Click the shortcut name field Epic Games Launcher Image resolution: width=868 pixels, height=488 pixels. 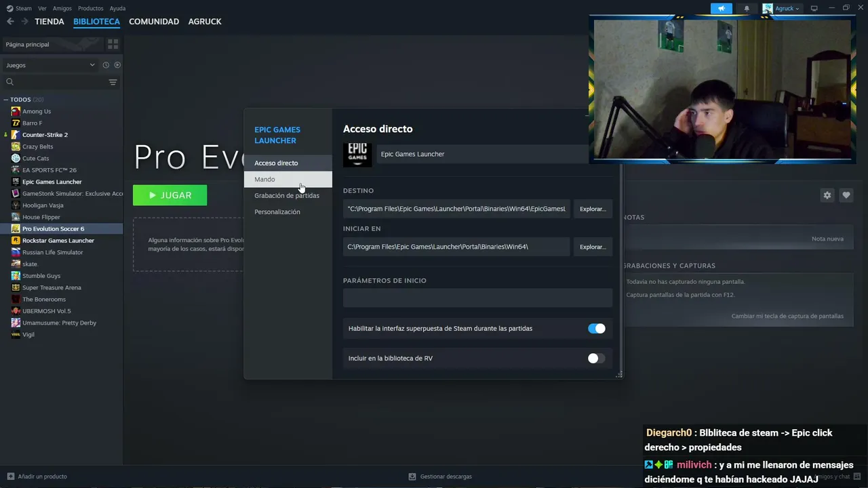(x=482, y=154)
